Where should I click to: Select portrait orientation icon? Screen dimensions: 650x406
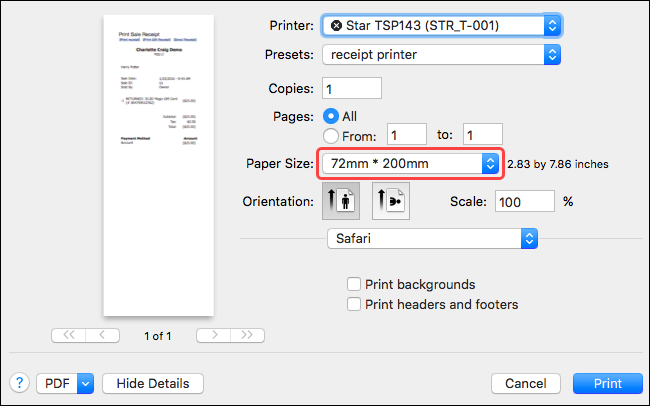341,201
